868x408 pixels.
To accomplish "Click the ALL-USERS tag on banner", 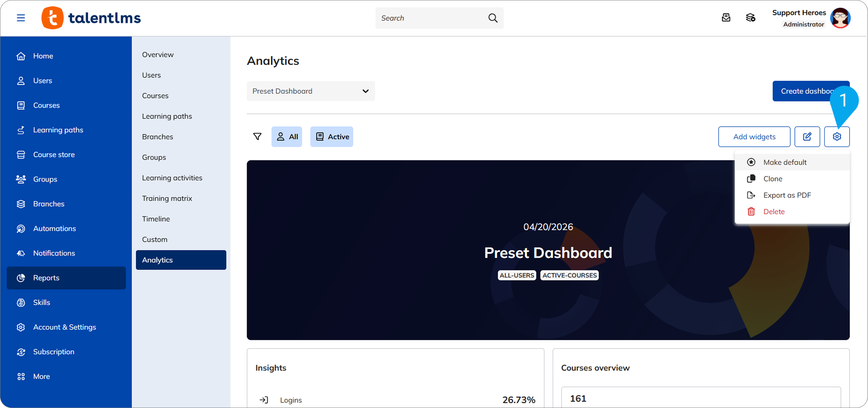I will [x=517, y=275].
